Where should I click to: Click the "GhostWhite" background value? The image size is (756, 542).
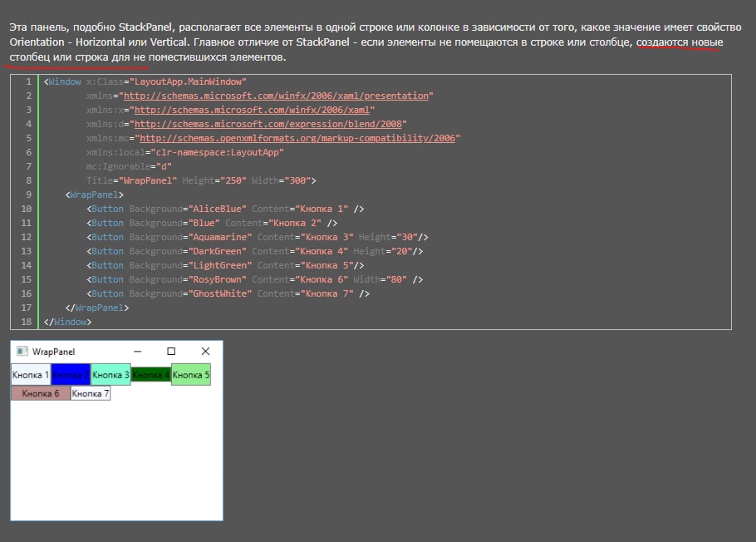pyautogui.click(x=220, y=293)
